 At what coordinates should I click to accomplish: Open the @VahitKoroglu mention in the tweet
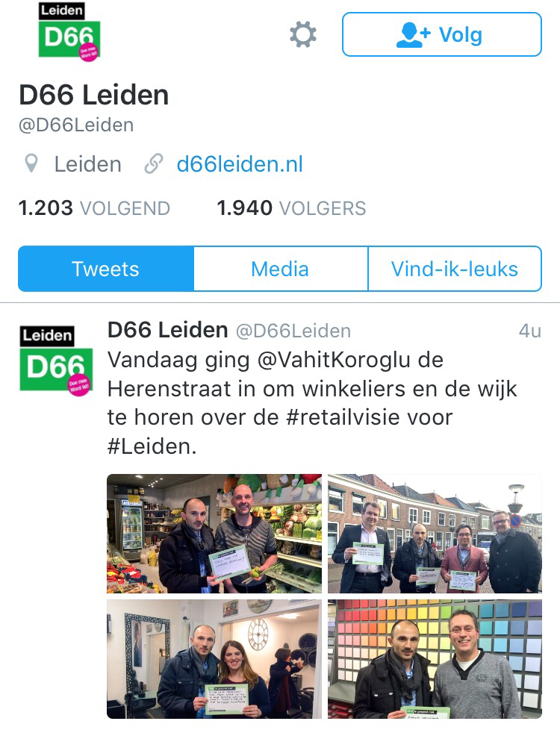(334, 360)
